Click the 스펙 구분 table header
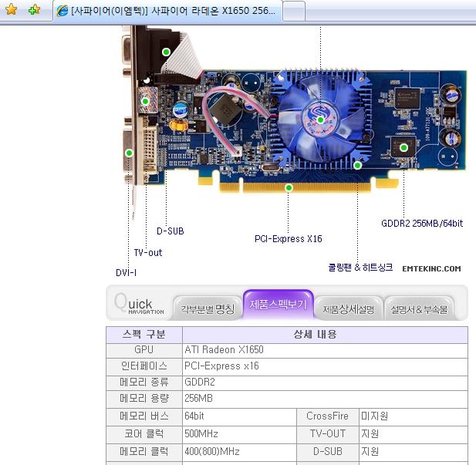476x465 pixels. (144, 334)
